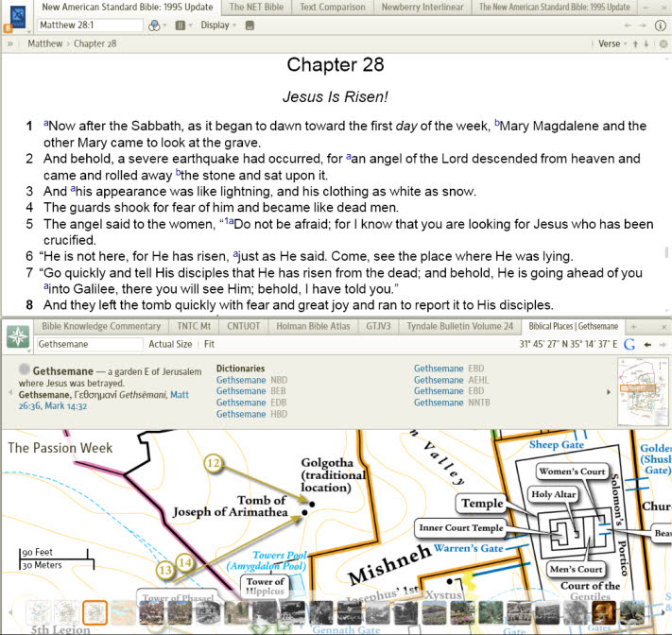This screenshot has height=635, width=672.
Task: Click the Jerusalem overview map thumbnail
Action: pos(643,392)
